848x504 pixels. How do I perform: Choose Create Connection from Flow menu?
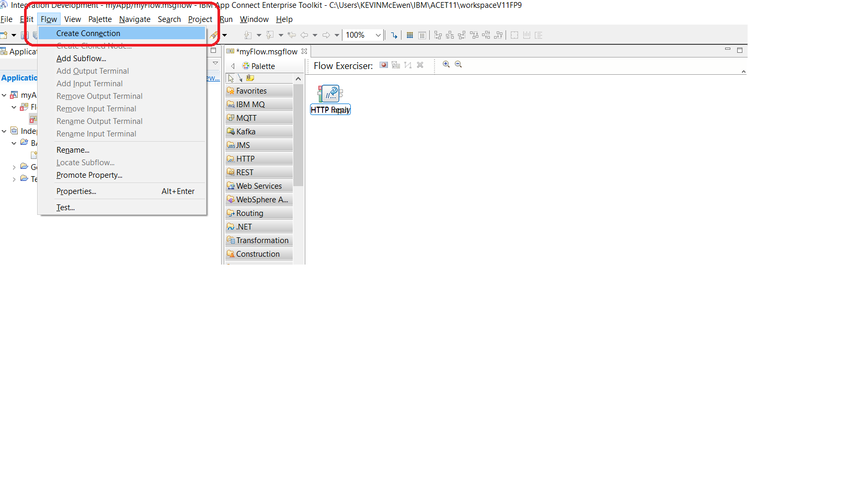click(88, 33)
